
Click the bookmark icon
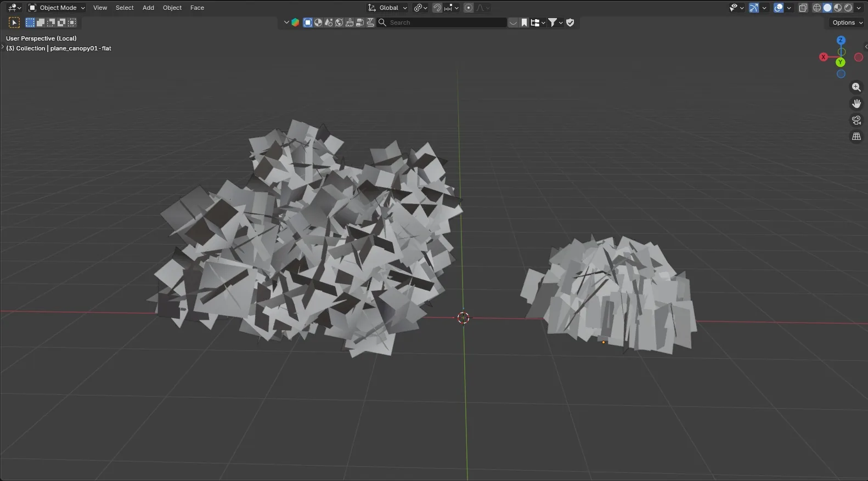(x=524, y=22)
